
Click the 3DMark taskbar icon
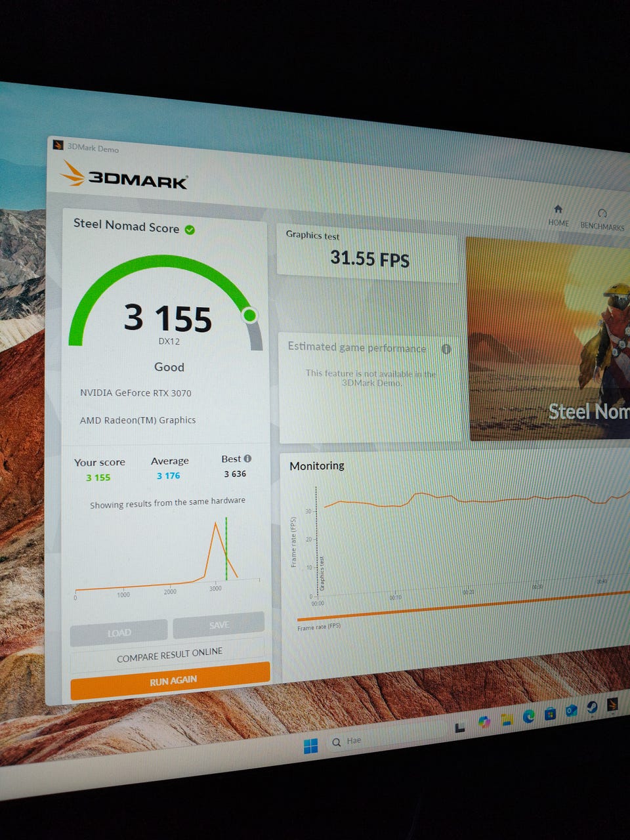[x=612, y=704]
